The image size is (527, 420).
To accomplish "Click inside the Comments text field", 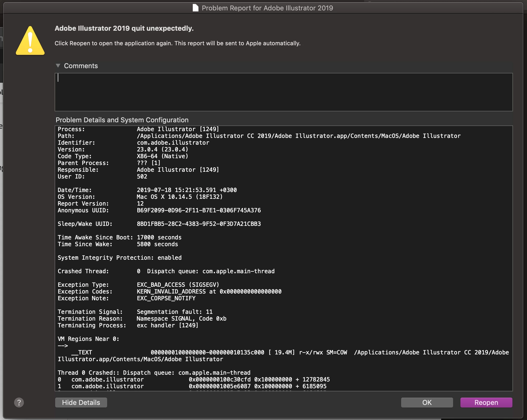I will tap(284, 92).
